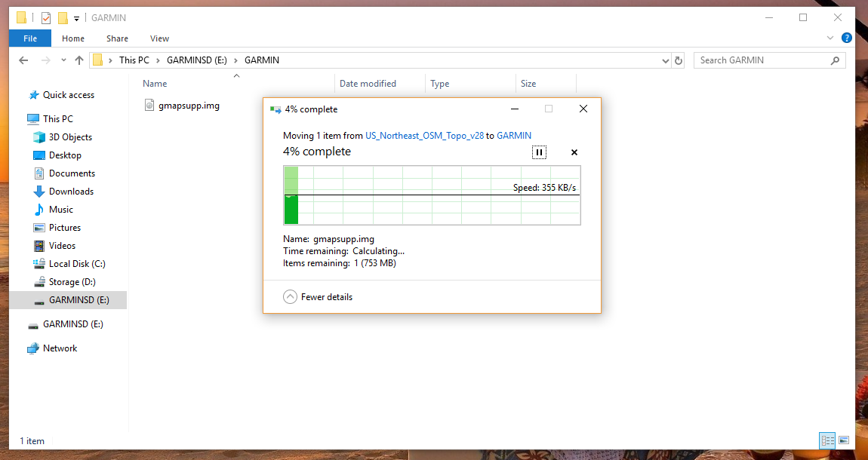868x460 pixels.
Task: Click the gmapsupp.img file icon
Action: 149,105
